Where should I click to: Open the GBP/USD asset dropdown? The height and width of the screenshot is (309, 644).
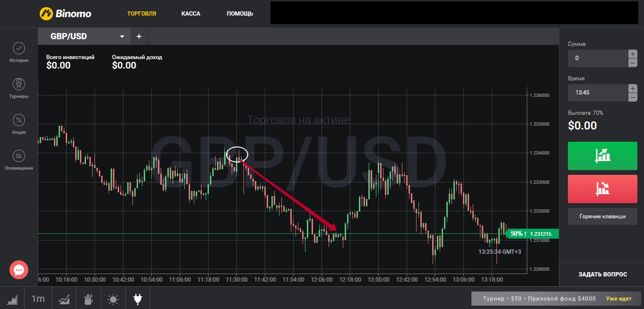[x=84, y=36]
